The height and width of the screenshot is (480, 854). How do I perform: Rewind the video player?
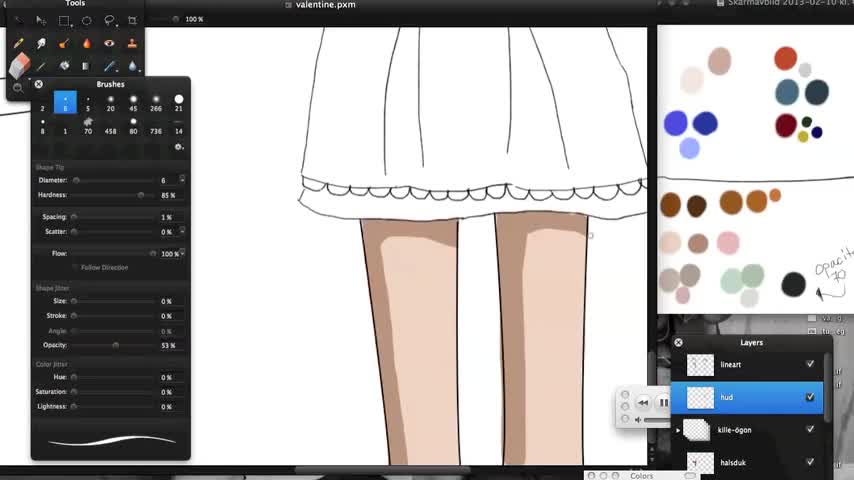click(643, 403)
